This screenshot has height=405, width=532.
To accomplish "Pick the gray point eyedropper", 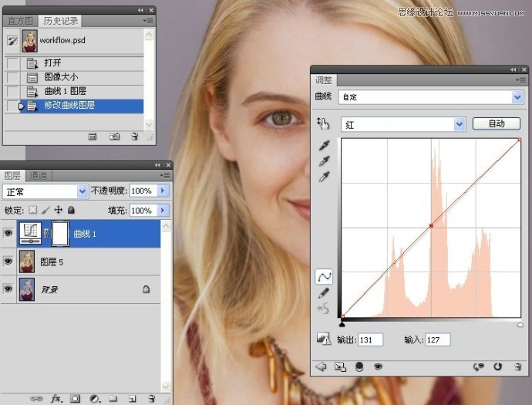I will point(324,161).
